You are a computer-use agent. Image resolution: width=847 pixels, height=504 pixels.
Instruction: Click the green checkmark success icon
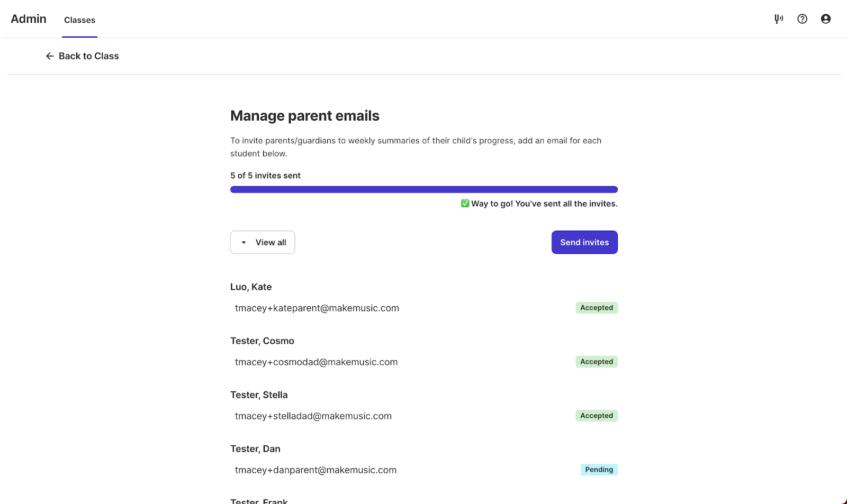[465, 204]
